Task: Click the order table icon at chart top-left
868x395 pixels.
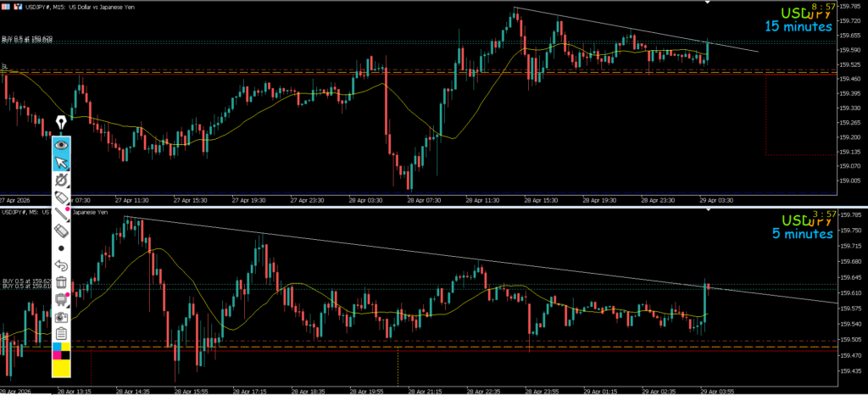Action: tap(5, 7)
